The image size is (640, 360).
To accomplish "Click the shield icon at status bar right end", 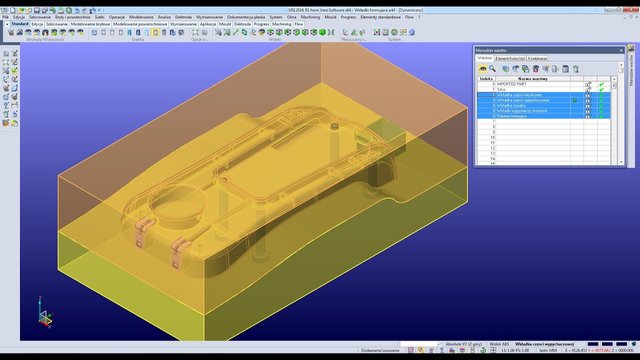I will pyautogui.click(x=634, y=344).
